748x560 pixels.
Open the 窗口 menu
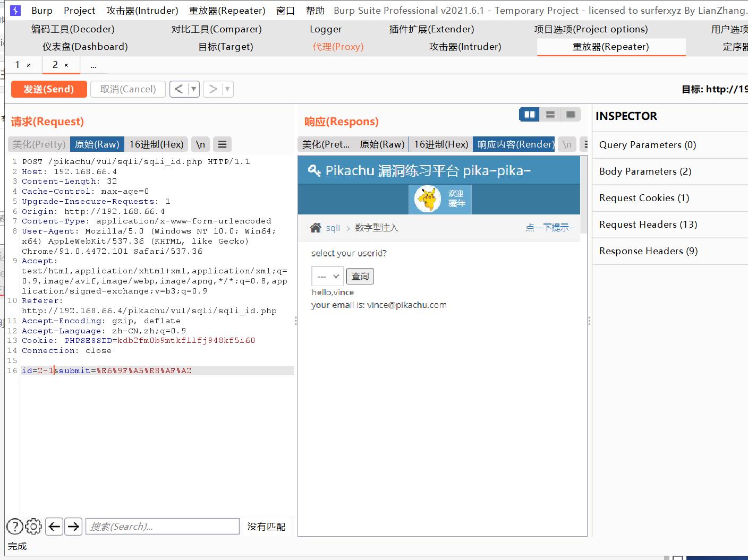285,11
